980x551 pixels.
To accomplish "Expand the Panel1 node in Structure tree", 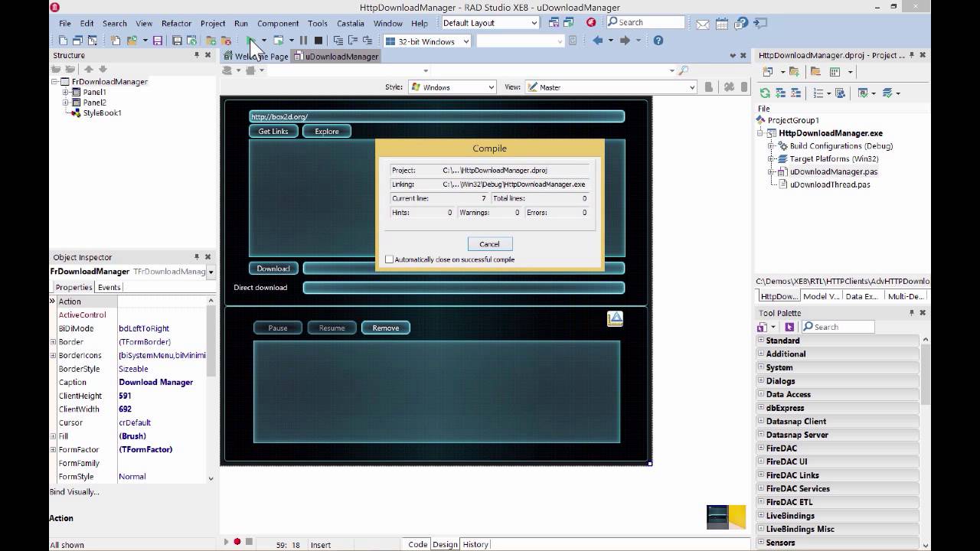I will [x=66, y=92].
